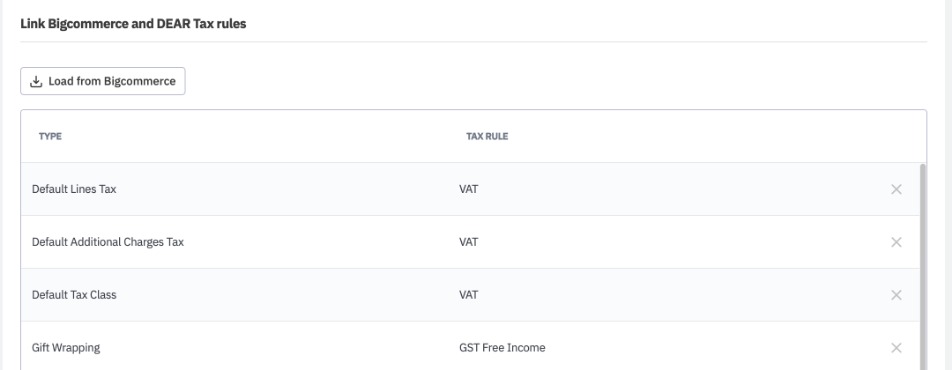This screenshot has width=952, height=370.
Task: Delete the Gift Wrapping tax row
Action: [x=896, y=348]
